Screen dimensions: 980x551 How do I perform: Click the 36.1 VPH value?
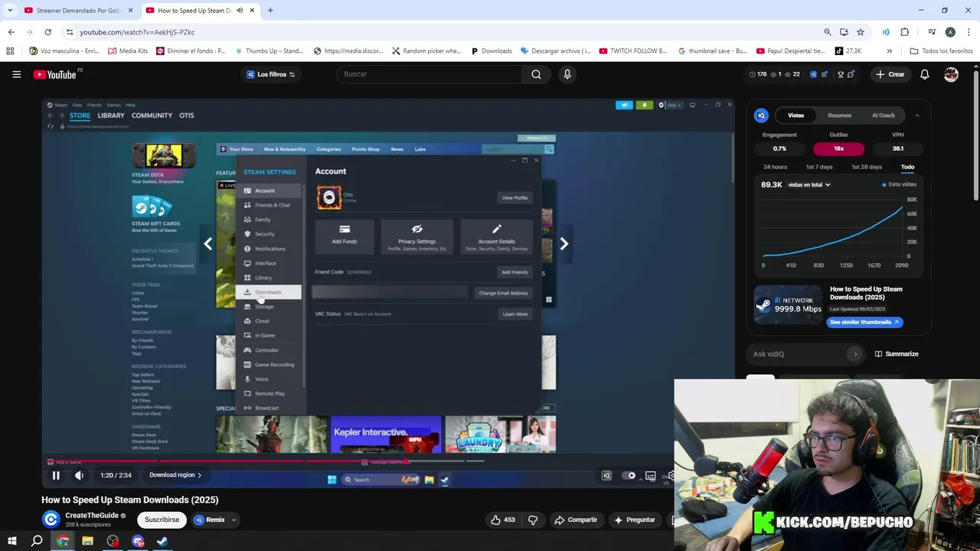pyautogui.click(x=898, y=148)
